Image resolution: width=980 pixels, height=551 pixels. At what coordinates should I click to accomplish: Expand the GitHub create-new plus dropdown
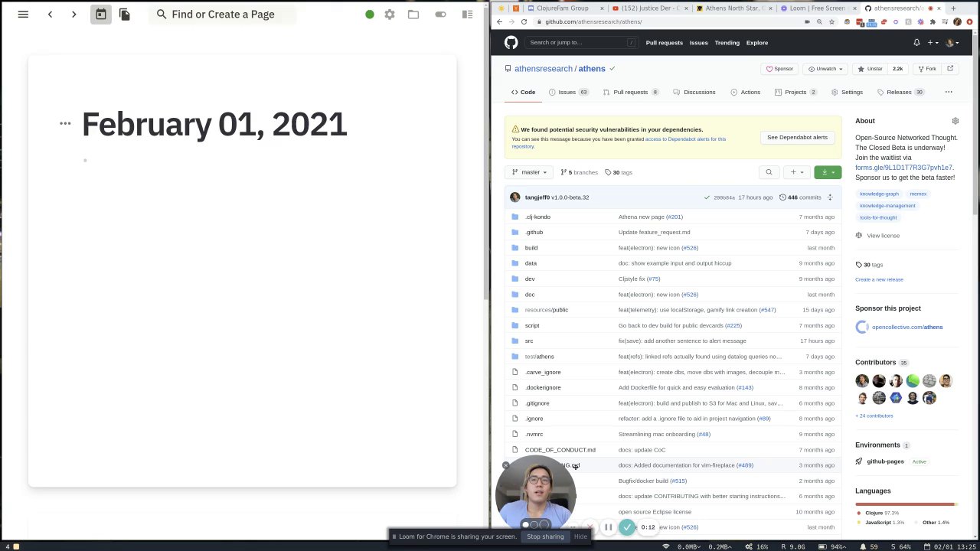point(933,43)
